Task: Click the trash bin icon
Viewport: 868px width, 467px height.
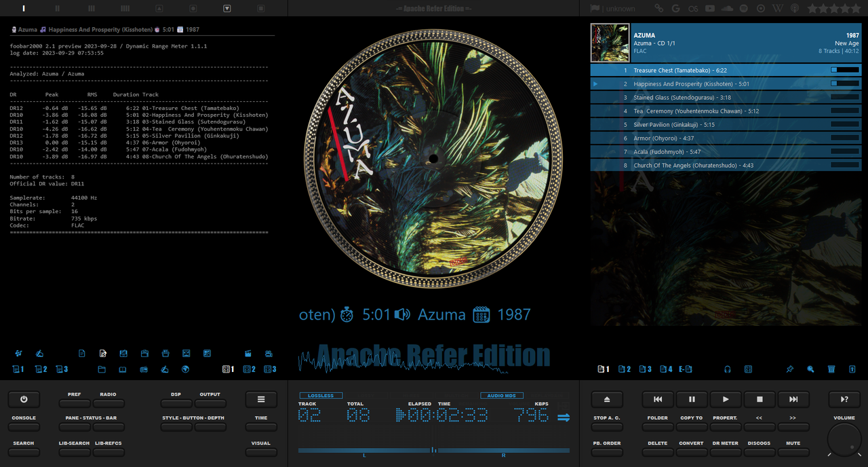Action: click(x=831, y=369)
